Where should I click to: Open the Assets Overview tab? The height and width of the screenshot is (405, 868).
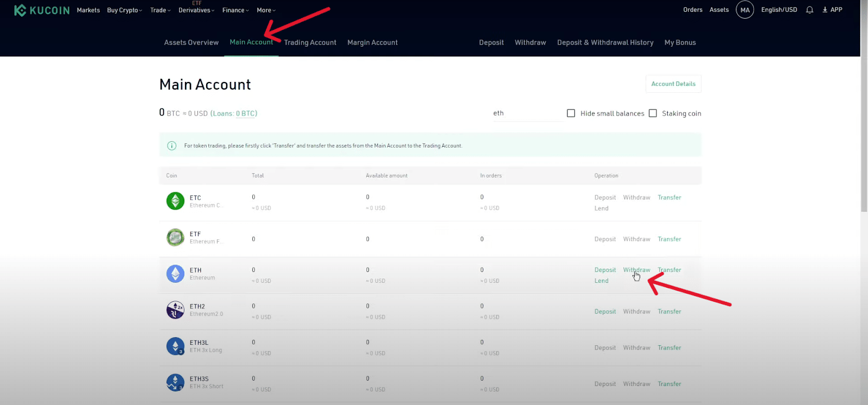click(x=192, y=42)
